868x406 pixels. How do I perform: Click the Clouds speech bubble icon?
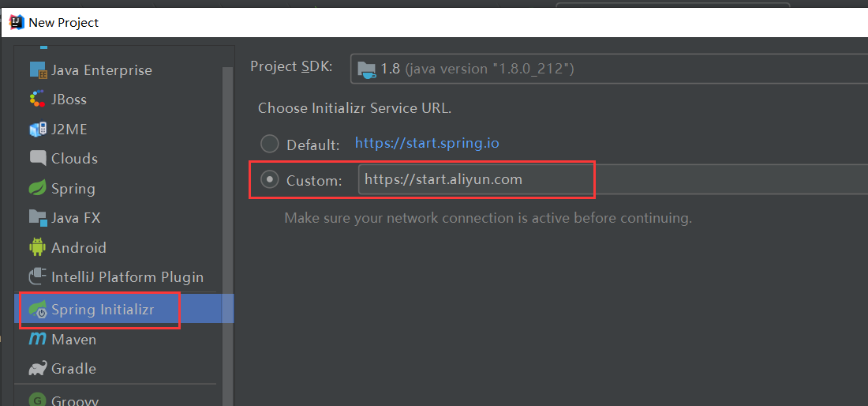coord(38,159)
